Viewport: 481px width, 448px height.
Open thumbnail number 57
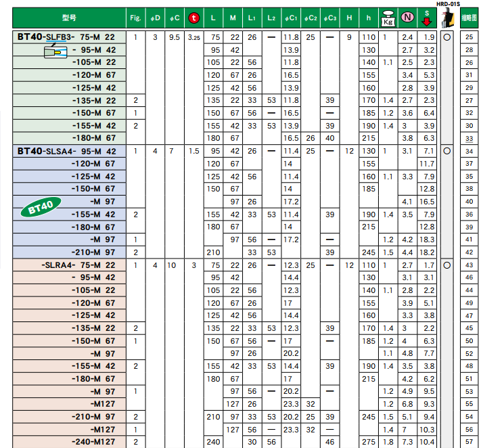pyautogui.click(x=469, y=442)
